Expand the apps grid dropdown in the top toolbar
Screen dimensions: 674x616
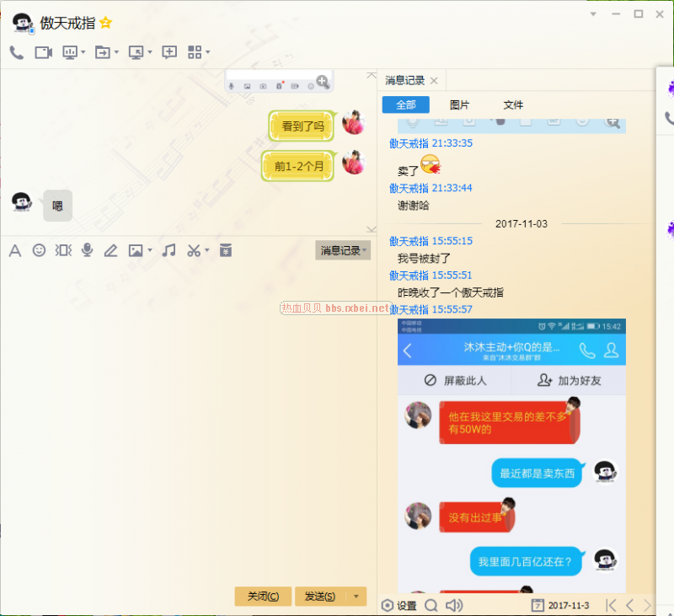(208, 52)
